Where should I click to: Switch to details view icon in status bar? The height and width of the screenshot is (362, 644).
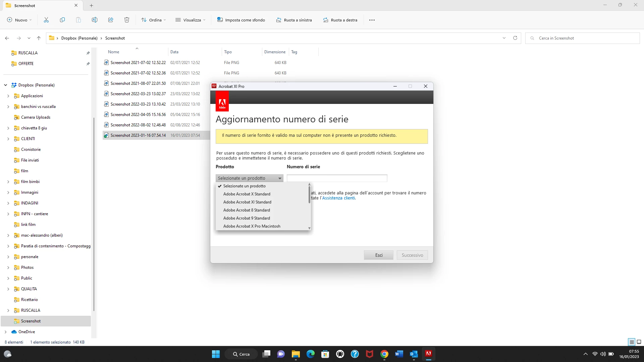point(632,342)
